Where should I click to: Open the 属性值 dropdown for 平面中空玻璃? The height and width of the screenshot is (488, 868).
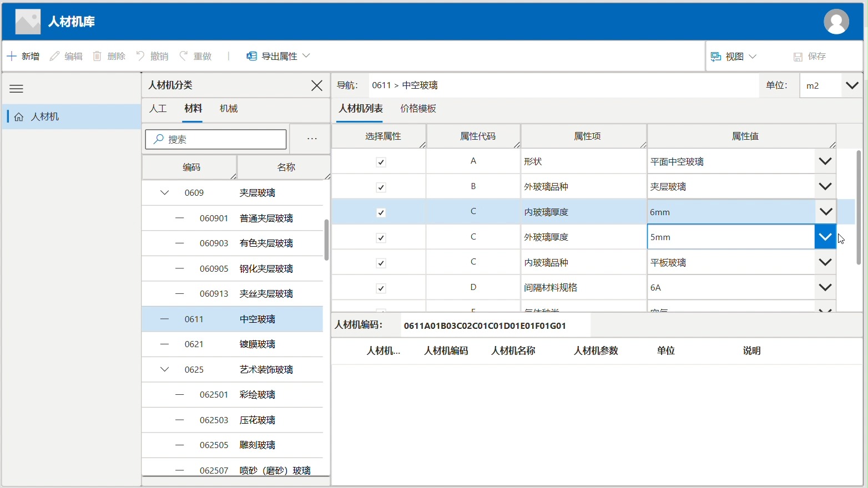825,161
